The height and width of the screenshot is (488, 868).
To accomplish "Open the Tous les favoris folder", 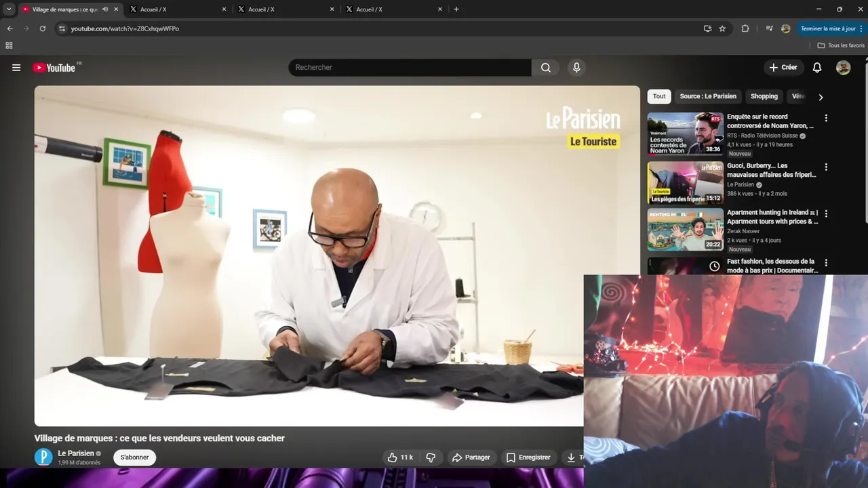I will click(x=841, y=45).
